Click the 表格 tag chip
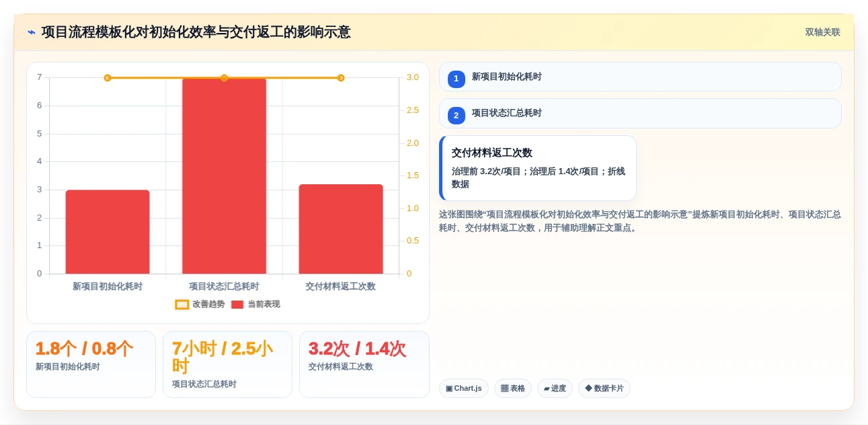 coord(513,388)
